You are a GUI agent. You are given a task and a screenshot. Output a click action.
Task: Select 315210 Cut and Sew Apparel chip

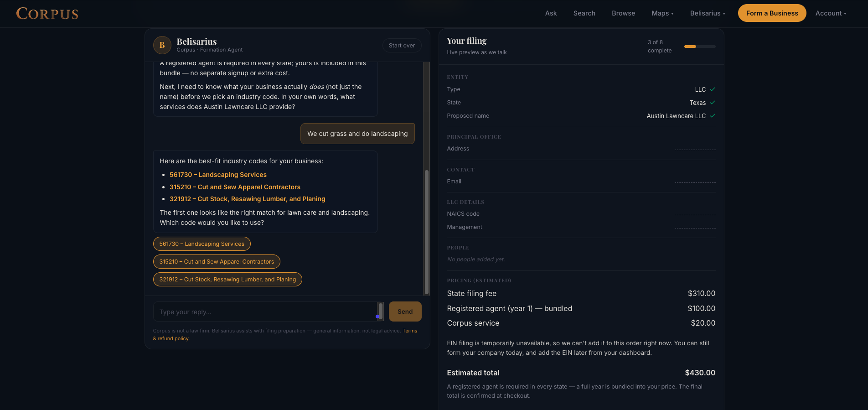pos(217,262)
